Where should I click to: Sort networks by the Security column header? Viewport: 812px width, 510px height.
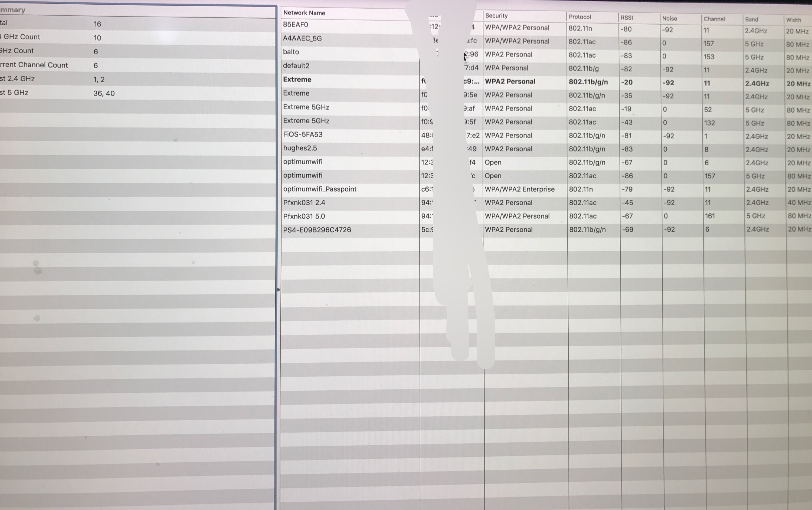(496, 15)
